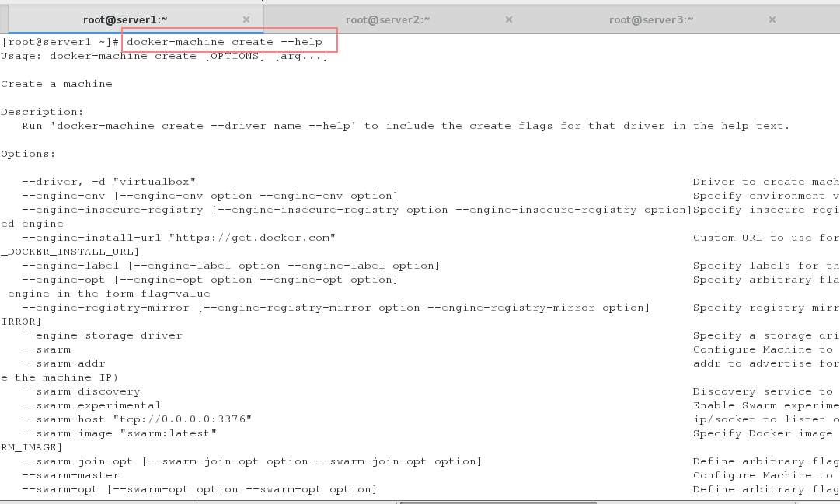Click the '--engine-insecure-registry' option line
This screenshot has height=504, width=840.
click(357, 210)
